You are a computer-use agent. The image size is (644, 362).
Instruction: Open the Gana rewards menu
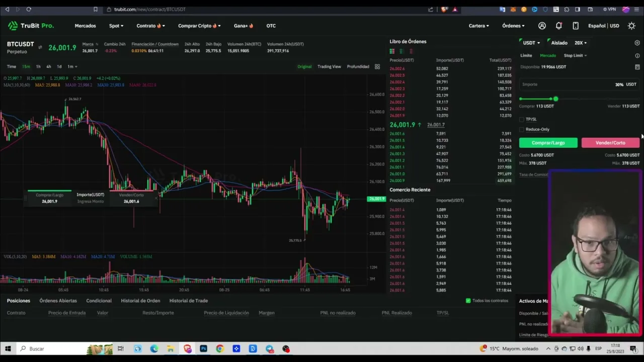click(x=244, y=26)
